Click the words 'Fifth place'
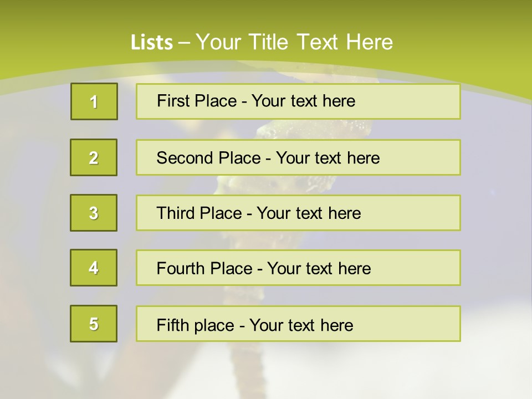The image size is (532, 399). point(196,325)
